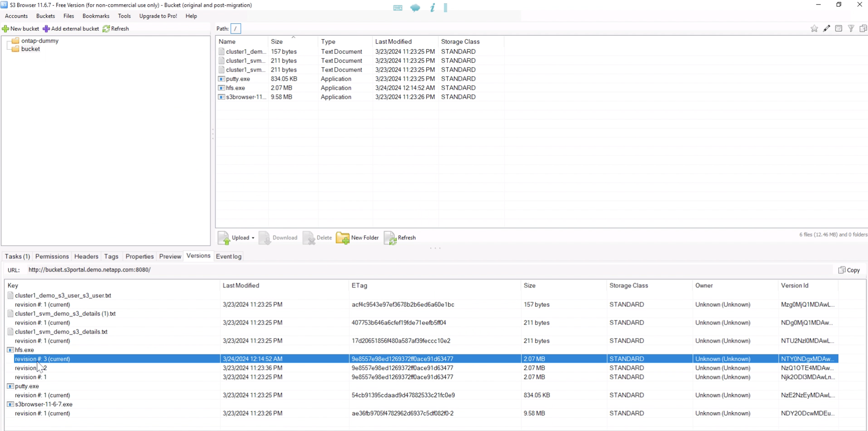Click the file list Refresh icon

pyautogui.click(x=391, y=238)
